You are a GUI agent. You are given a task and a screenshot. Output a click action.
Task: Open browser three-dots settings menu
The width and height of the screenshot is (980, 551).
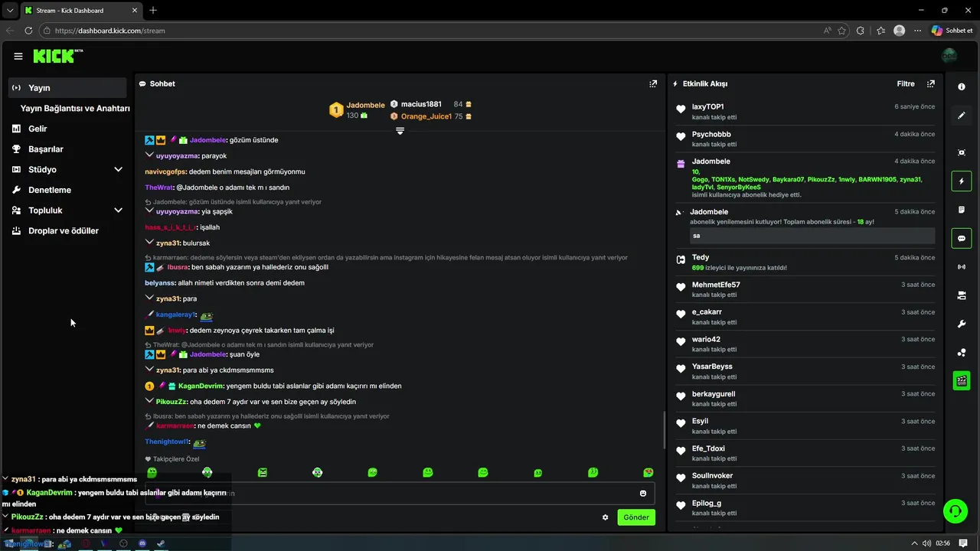pyautogui.click(x=918, y=31)
